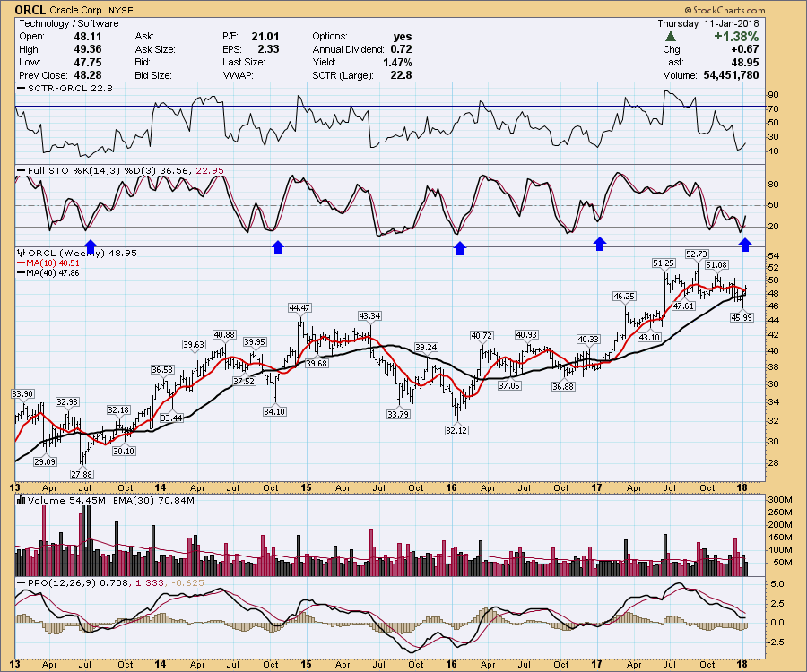Viewport: 807px width, 672px height.
Task: Click the Yield value 1.47%
Action: 397,62
